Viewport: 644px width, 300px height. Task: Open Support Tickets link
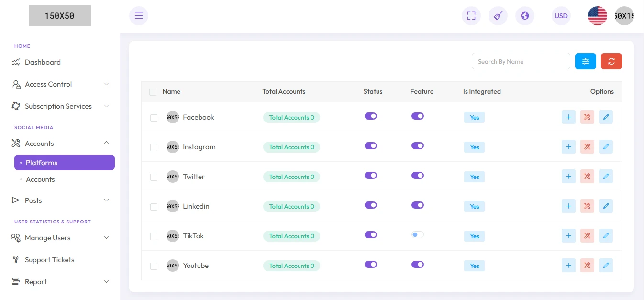tap(49, 260)
